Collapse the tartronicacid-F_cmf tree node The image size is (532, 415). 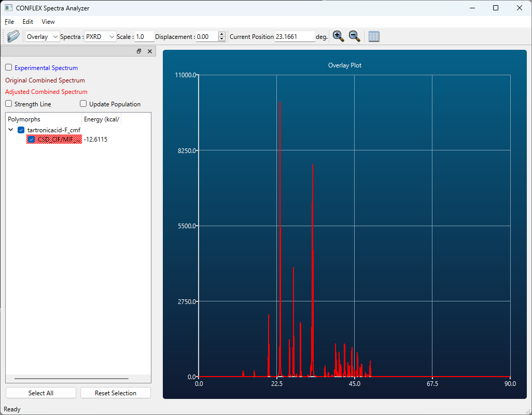click(x=11, y=130)
